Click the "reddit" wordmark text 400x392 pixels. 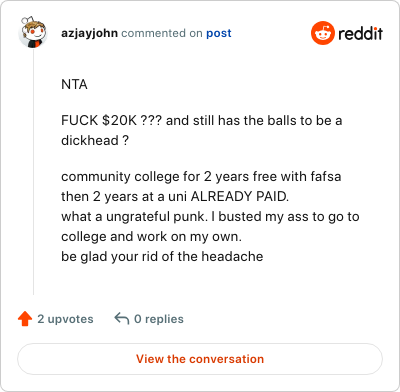click(x=360, y=33)
